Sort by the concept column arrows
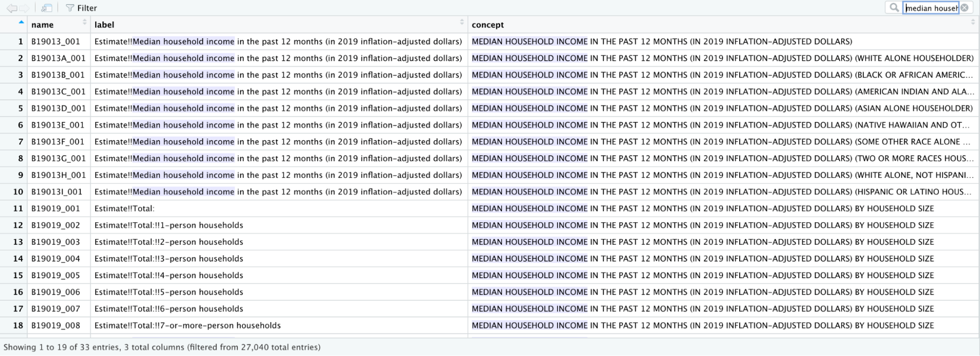980x356 pixels. pos(973,23)
